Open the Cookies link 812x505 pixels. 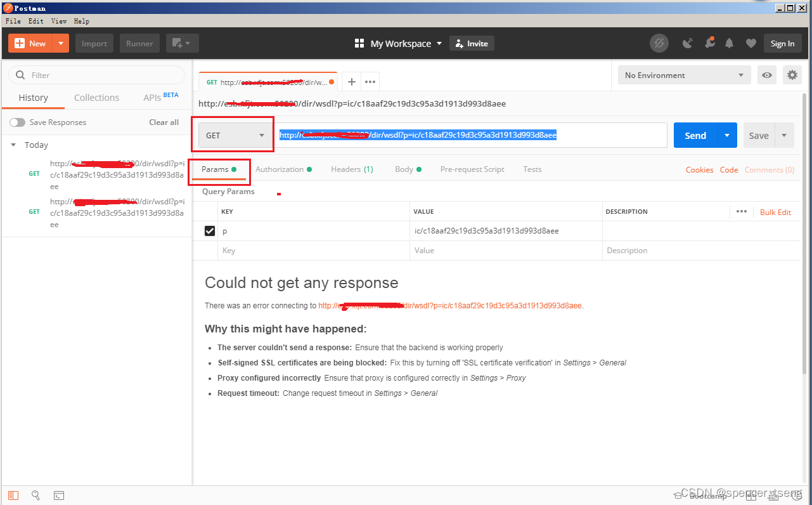point(699,169)
